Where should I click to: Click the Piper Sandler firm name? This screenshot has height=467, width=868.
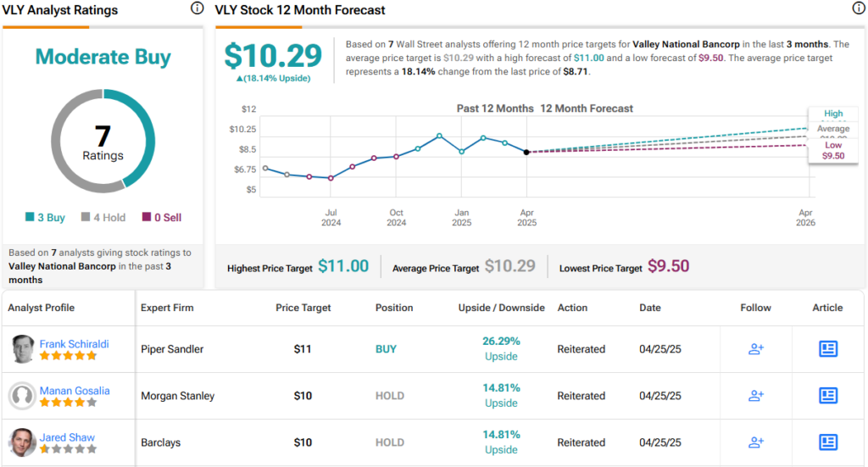pyautogui.click(x=172, y=349)
